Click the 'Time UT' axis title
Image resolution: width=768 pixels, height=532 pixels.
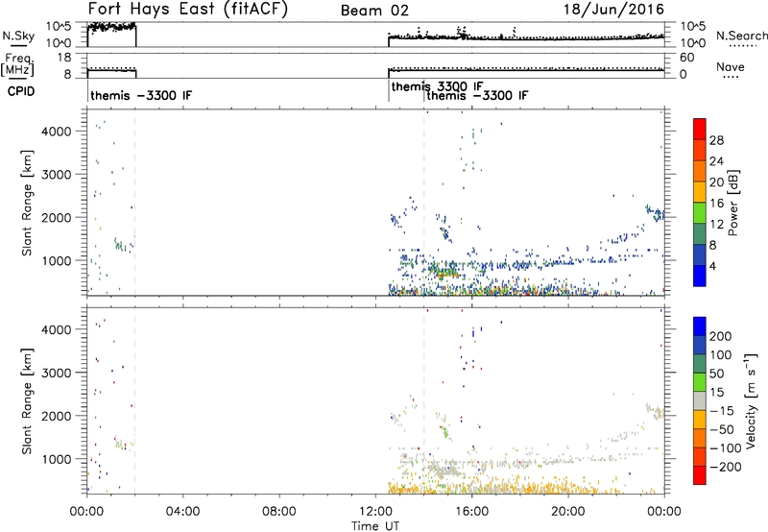pos(375,526)
